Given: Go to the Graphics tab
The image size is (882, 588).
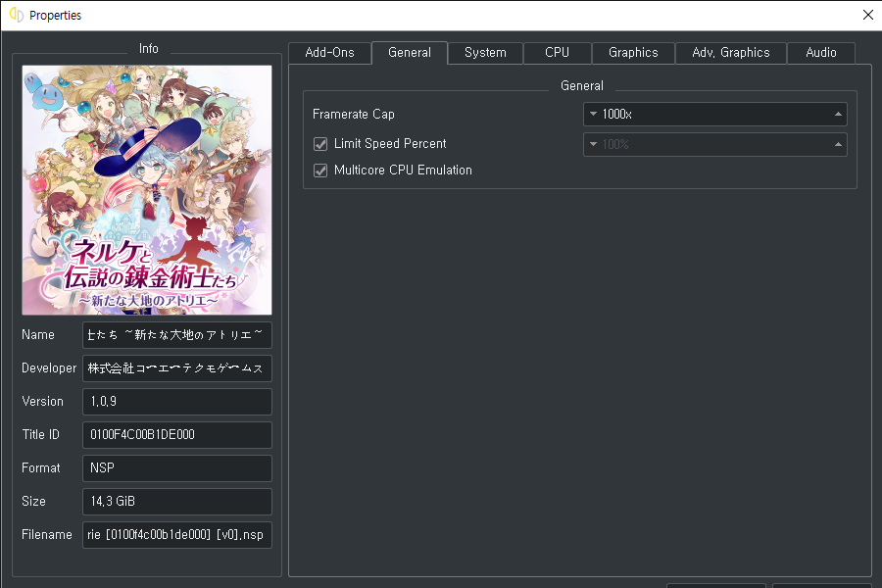Looking at the screenshot, I should pyautogui.click(x=633, y=53).
